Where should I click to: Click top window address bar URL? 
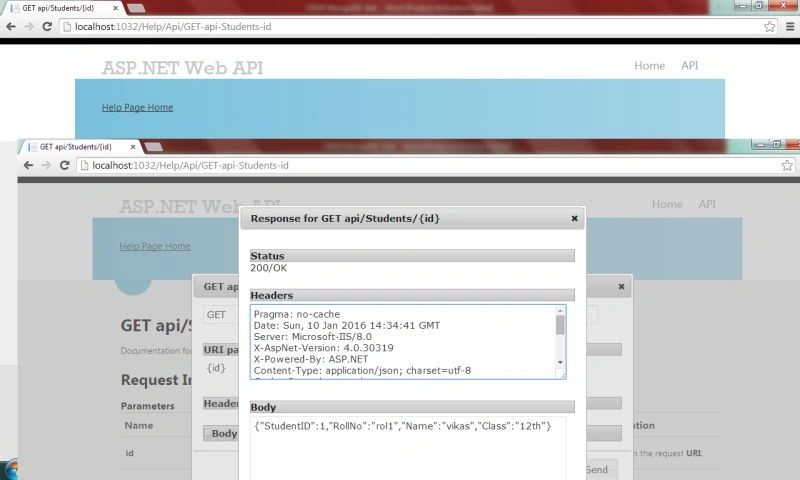pyautogui.click(x=173, y=27)
